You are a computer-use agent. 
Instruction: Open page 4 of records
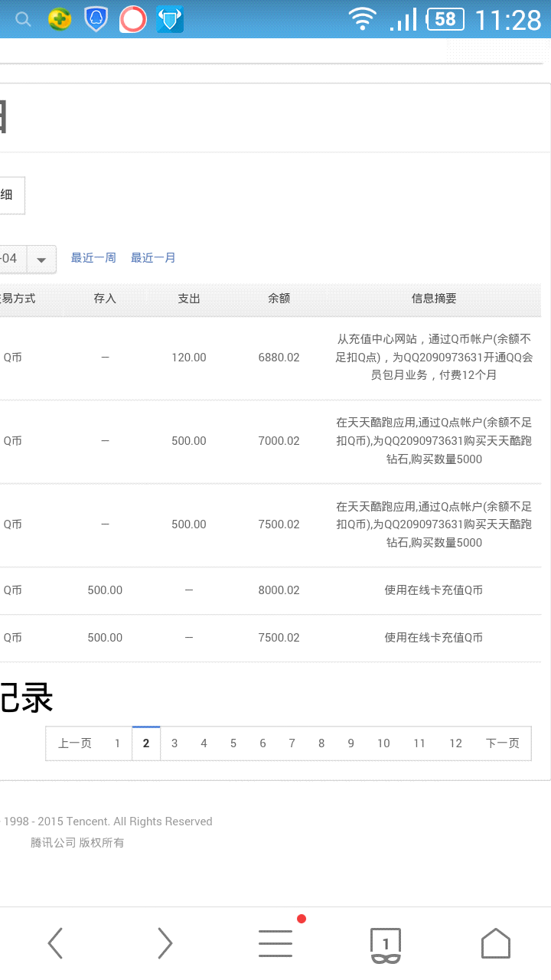pyautogui.click(x=204, y=743)
